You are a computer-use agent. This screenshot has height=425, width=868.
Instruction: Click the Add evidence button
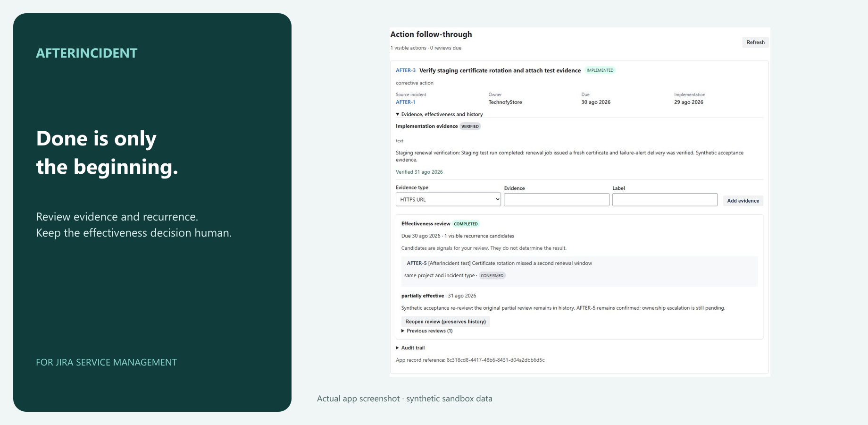pos(743,201)
